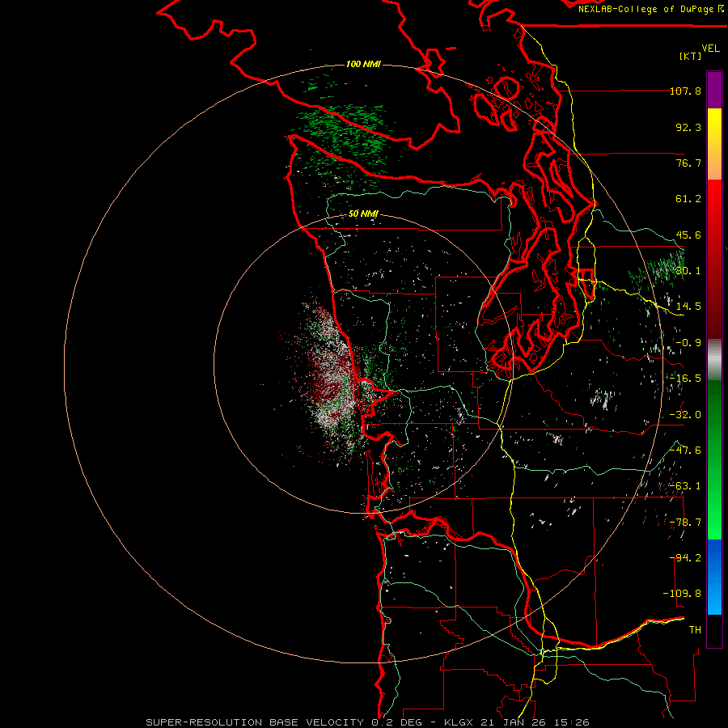Click the 76.7 legend value
728x728 pixels.
(688, 163)
